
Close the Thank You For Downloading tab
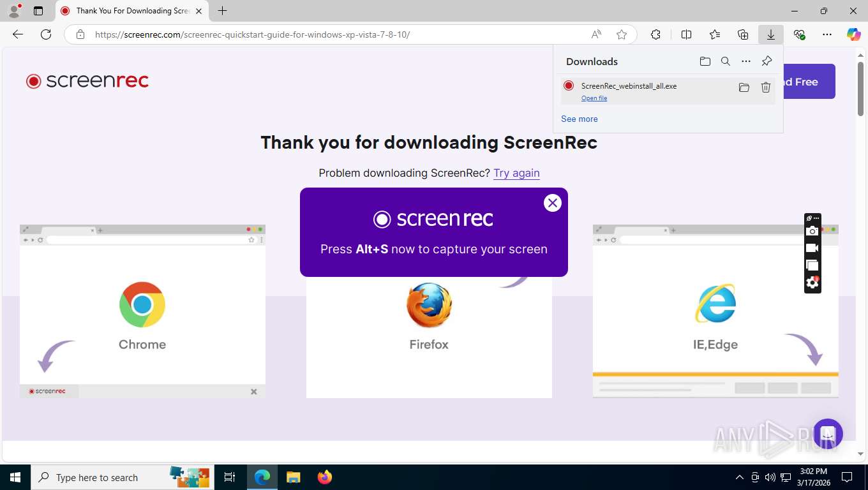(199, 11)
